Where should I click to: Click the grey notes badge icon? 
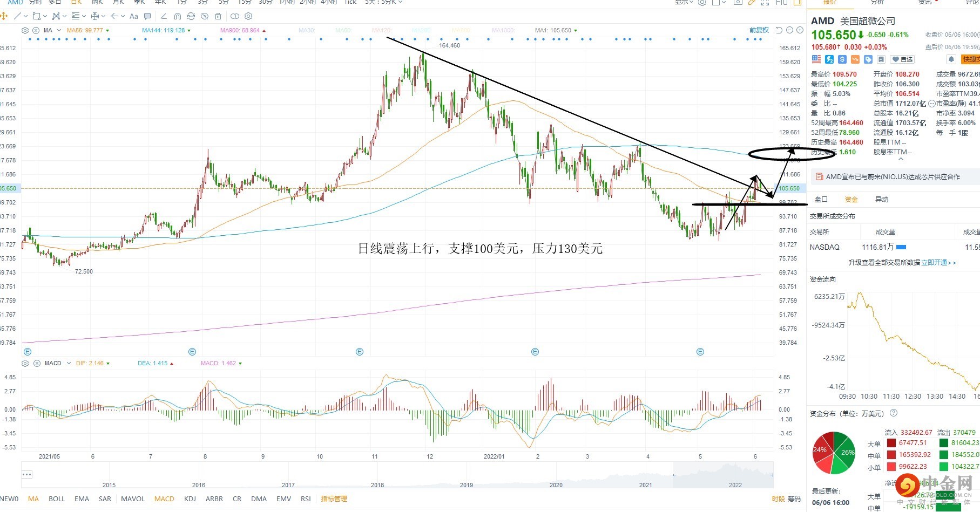[881, 59]
